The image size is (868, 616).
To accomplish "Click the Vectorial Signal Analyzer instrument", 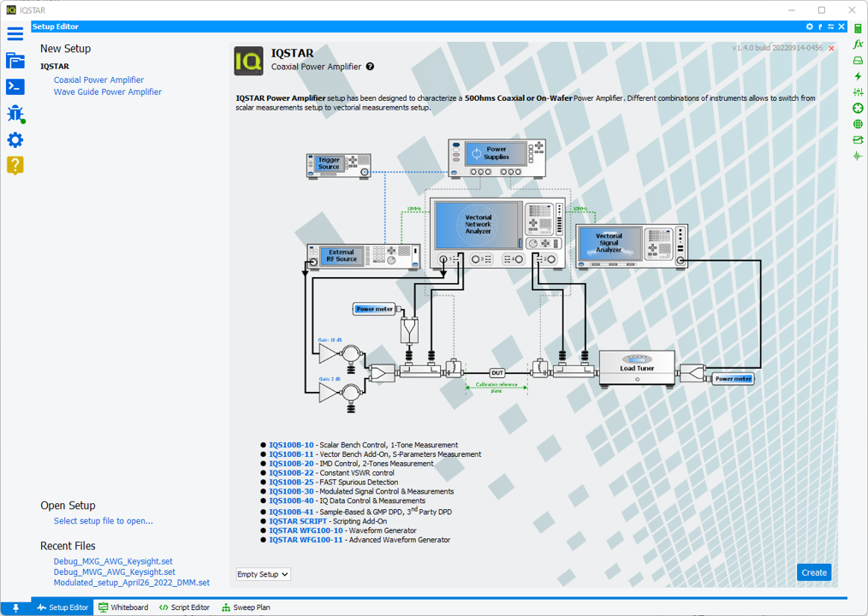I will tap(632, 246).
